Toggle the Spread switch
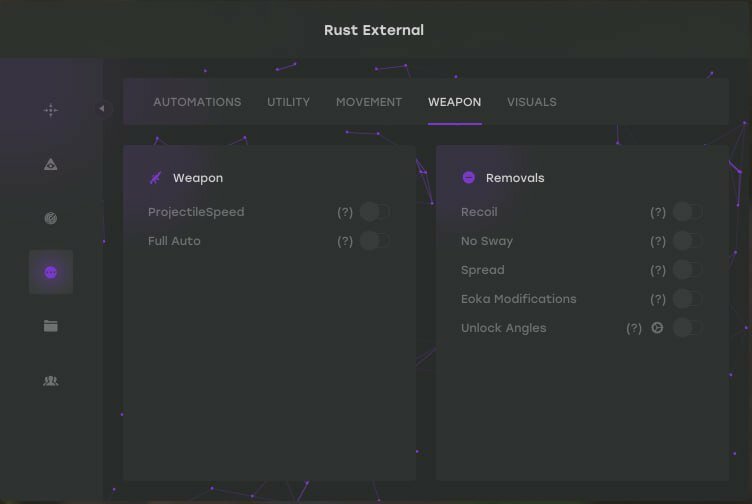 [x=687, y=270]
